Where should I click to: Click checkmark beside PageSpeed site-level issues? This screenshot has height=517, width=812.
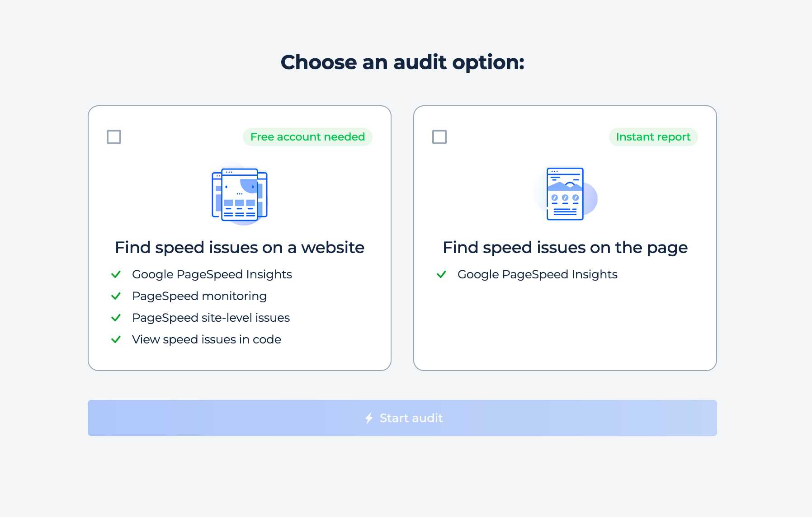(116, 318)
